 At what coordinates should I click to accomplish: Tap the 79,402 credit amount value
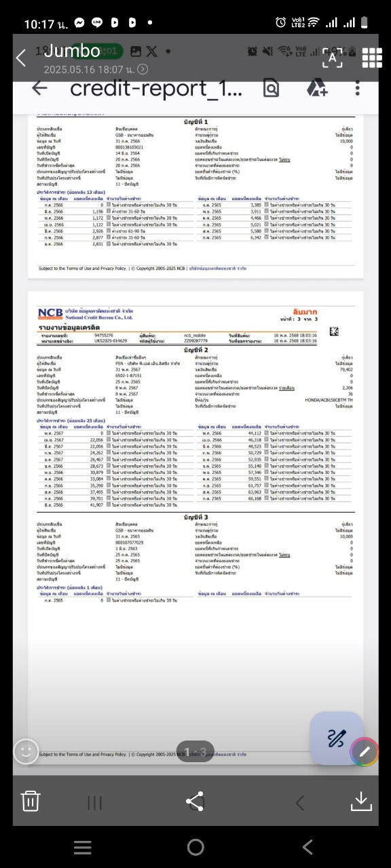346,370
